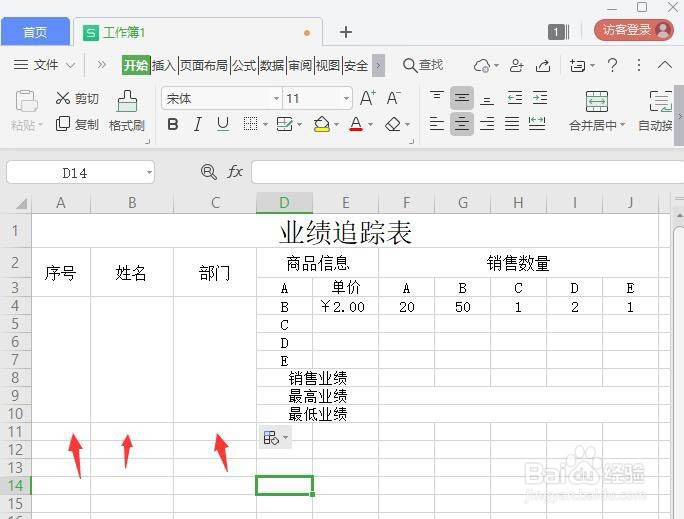Viewport: 684px width, 519px height.
Task: Open 安全 Security ribbon tab
Action: [x=356, y=65]
